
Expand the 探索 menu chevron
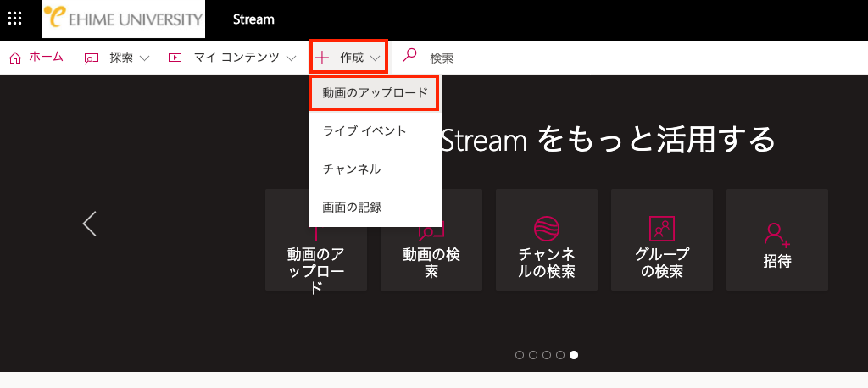(144, 58)
